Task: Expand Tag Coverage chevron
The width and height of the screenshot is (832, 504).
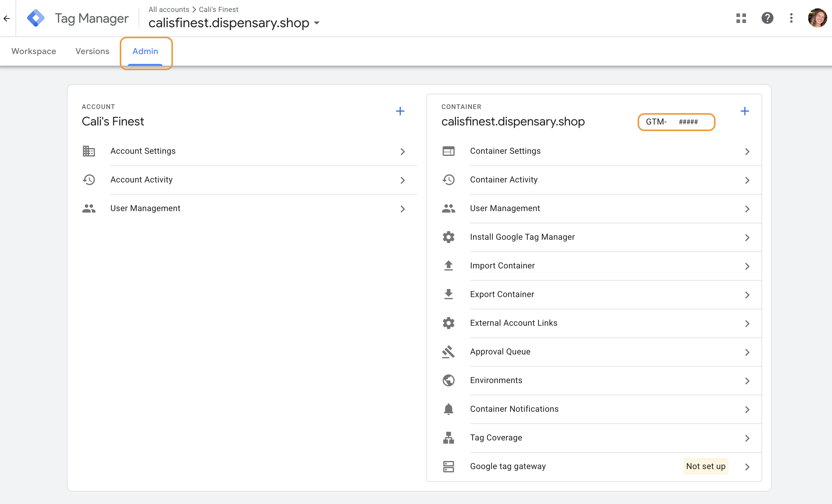Action: pyautogui.click(x=747, y=439)
